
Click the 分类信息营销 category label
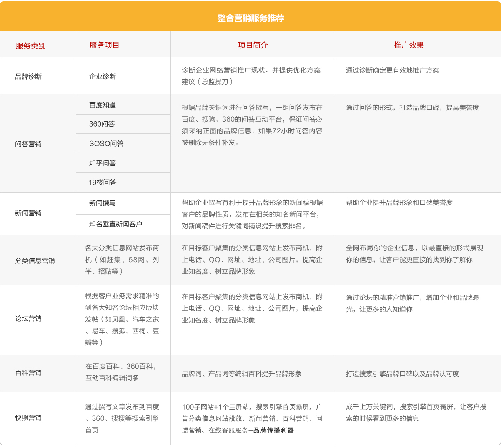tap(35, 260)
